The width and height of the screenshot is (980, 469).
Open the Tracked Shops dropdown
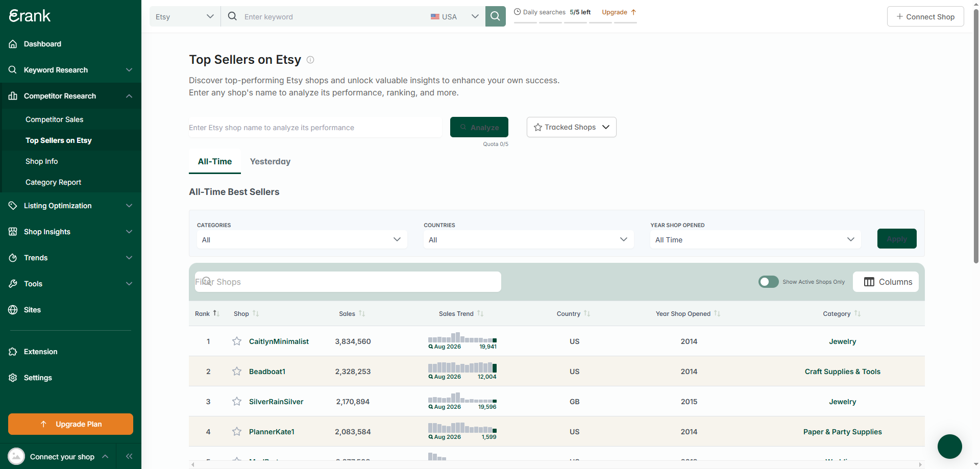point(571,127)
